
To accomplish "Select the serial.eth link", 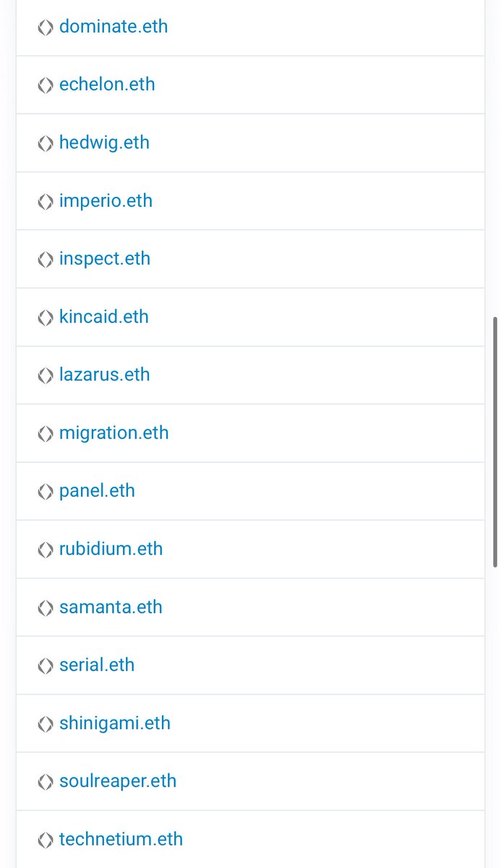I will pos(97,665).
